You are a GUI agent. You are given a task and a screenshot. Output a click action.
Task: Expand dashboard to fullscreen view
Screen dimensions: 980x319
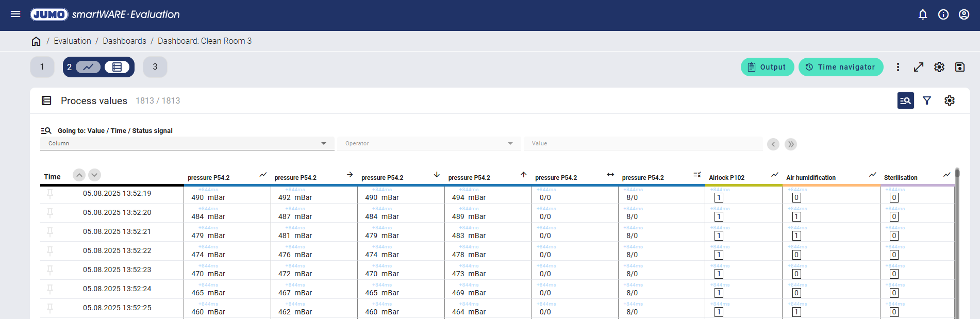pos(919,67)
